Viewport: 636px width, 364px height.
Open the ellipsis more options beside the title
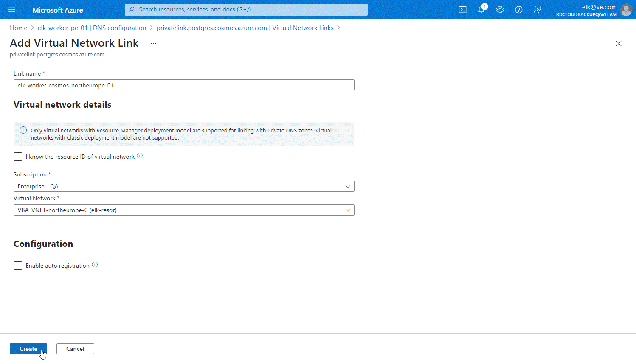pyautogui.click(x=154, y=43)
